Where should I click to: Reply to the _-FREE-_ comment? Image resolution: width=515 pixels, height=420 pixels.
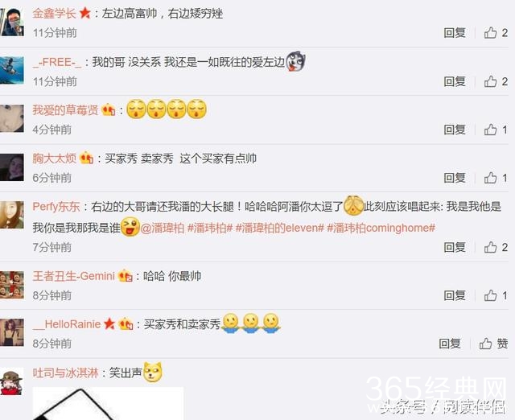click(455, 81)
